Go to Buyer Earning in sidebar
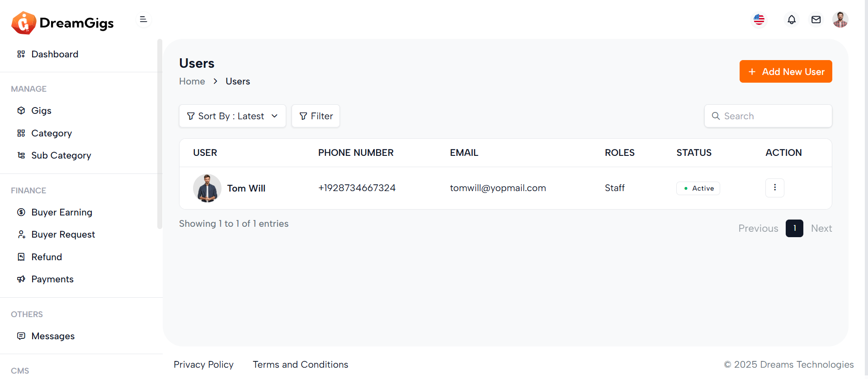The image size is (868, 379). [61, 212]
